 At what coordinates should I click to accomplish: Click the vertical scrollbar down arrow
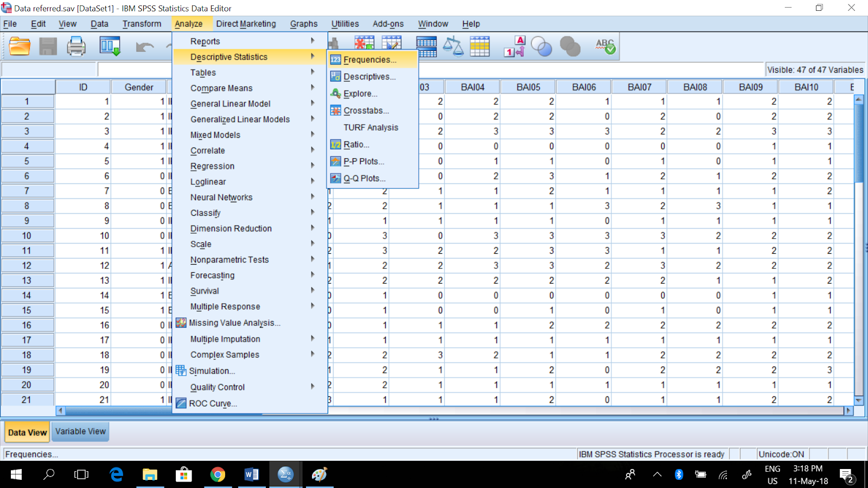point(859,400)
